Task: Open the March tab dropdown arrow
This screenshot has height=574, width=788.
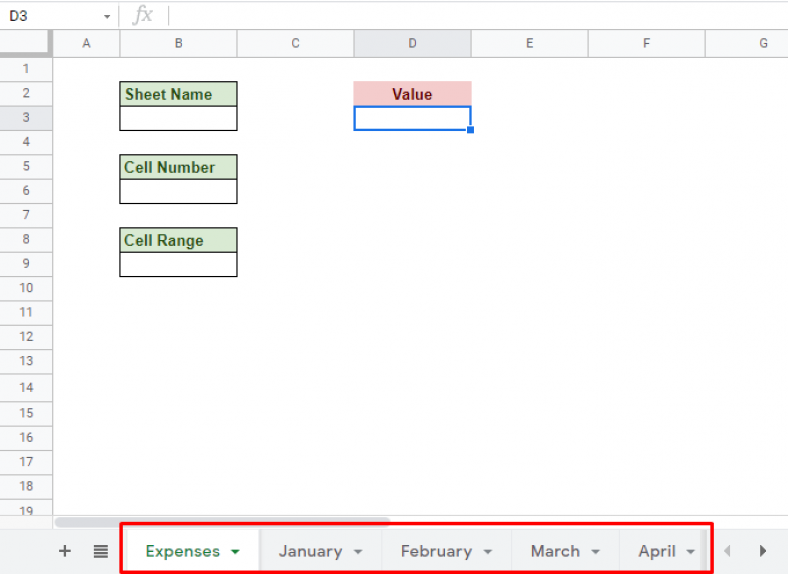Action: pyautogui.click(x=596, y=552)
